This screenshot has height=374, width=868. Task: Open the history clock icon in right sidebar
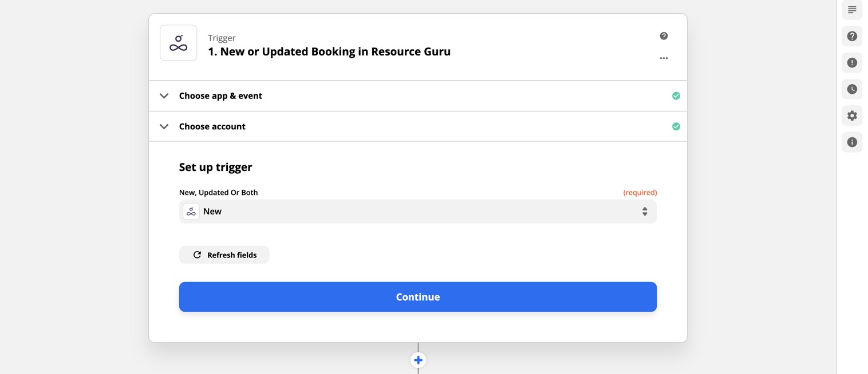click(x=852, y=89)
